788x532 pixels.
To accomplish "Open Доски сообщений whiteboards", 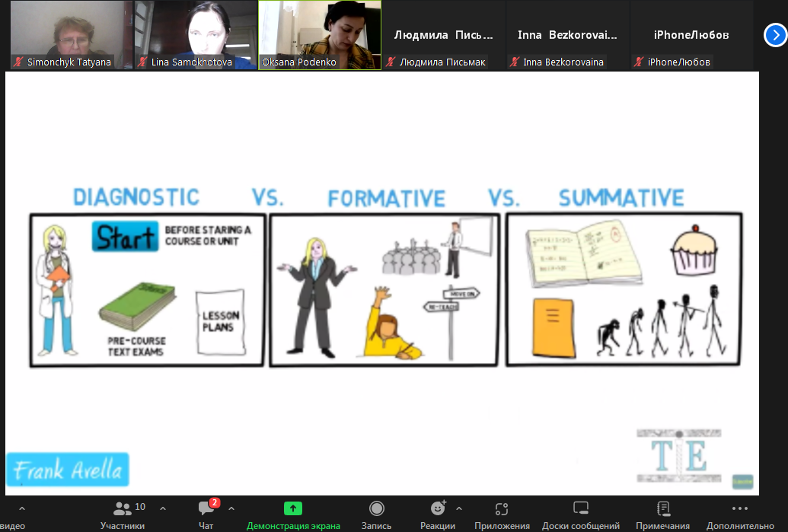I will coord(581,514).
